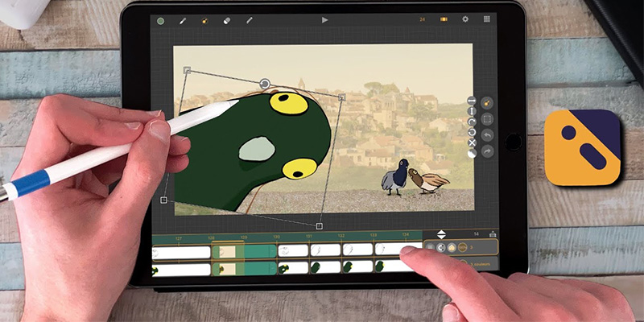
Task: Click frame marker 127 on the timeline ruler
Action: pos(179,238)
